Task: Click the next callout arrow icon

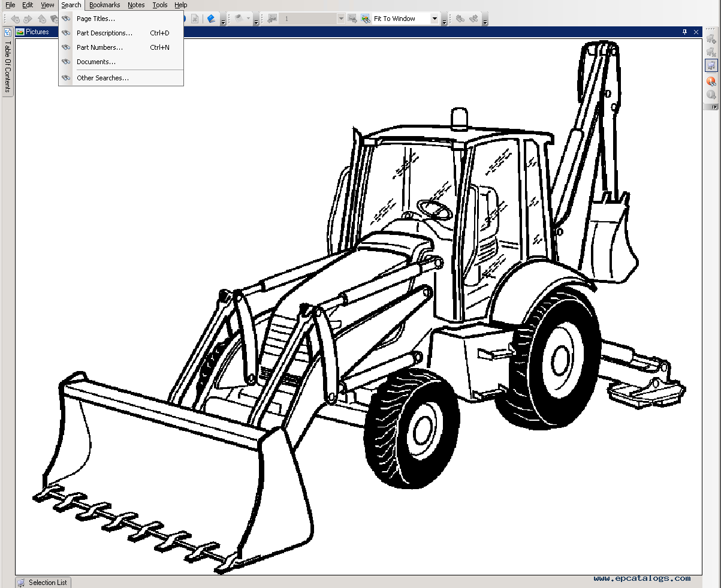Action: pyautogui.click(x=711, y=94)
